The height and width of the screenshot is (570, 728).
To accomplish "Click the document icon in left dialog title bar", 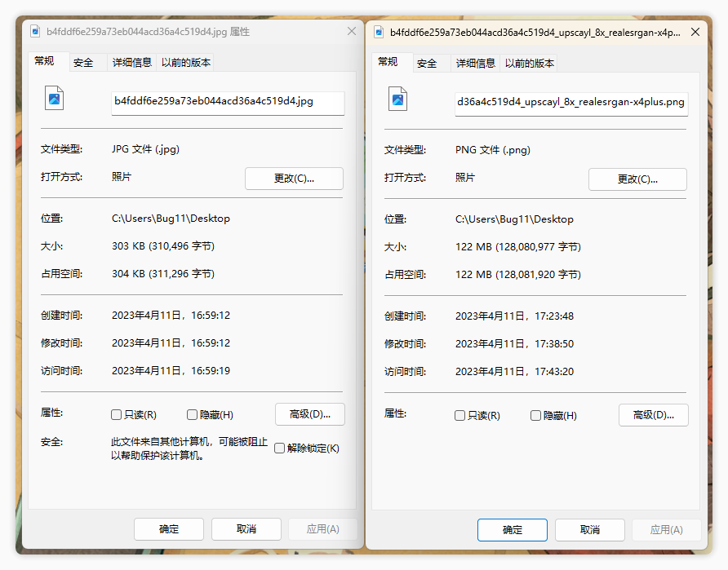I will point(34,31).
